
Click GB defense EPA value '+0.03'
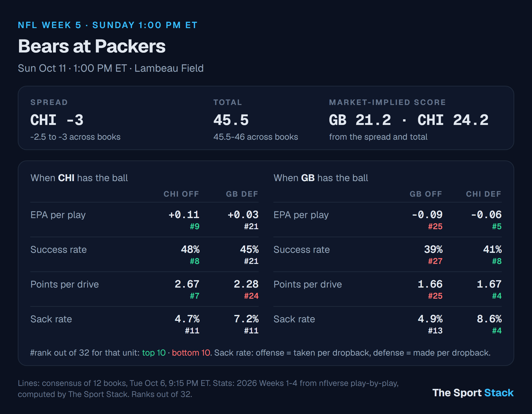[243, 215]
